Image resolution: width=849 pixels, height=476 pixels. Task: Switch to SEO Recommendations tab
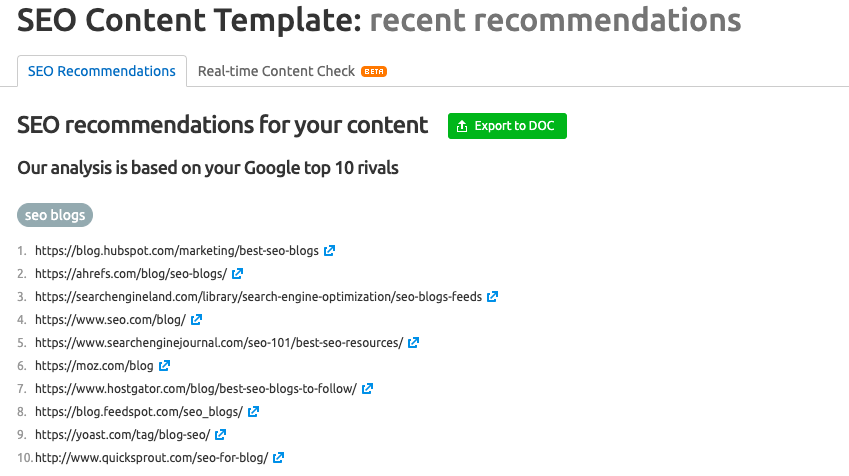pos(102,71)
